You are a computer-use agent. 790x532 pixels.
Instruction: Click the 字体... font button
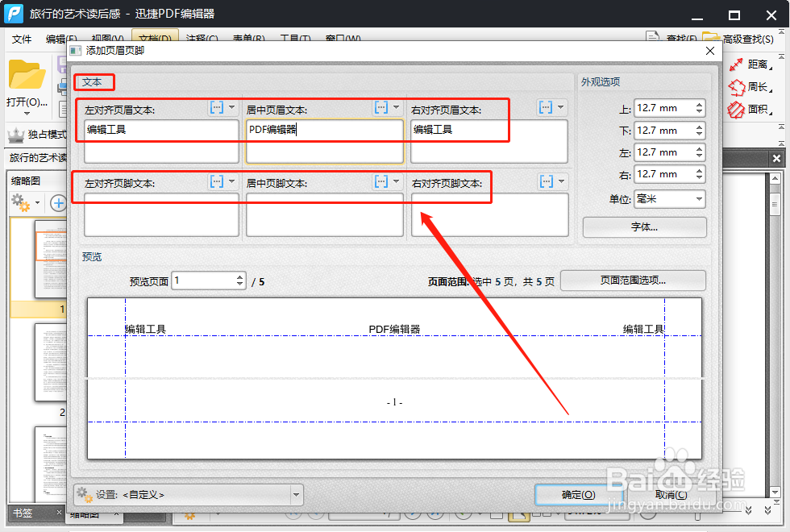(644, 227)
